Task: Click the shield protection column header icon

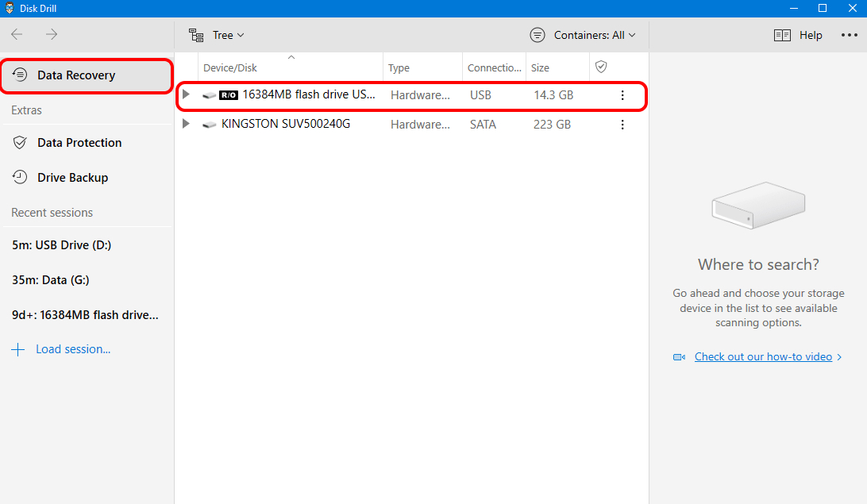Action: [x=601, y=67]
